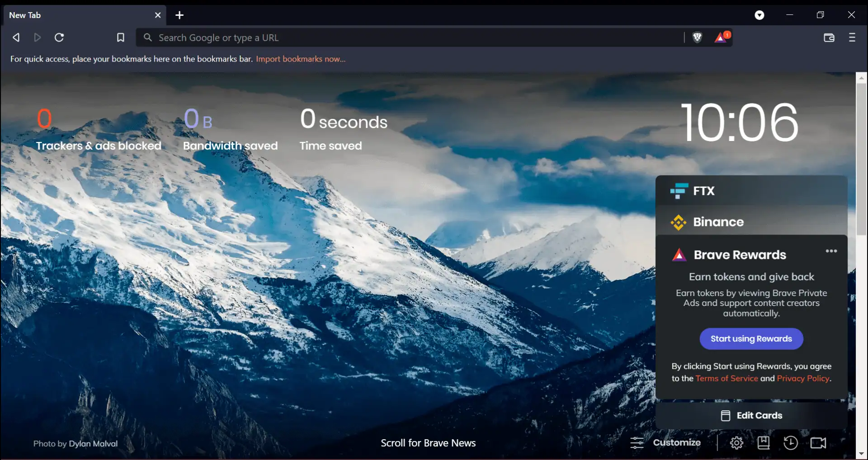Viewport: 868px width, 460px height.
Task: Open the main hamburger menu
Action: click(x=852, y=38)
